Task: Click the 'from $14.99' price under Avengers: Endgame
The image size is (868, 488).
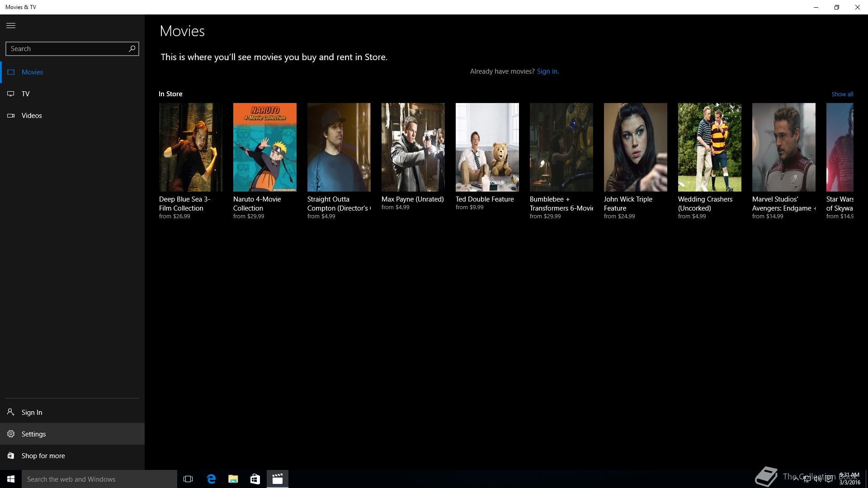Action: (768, 216)
